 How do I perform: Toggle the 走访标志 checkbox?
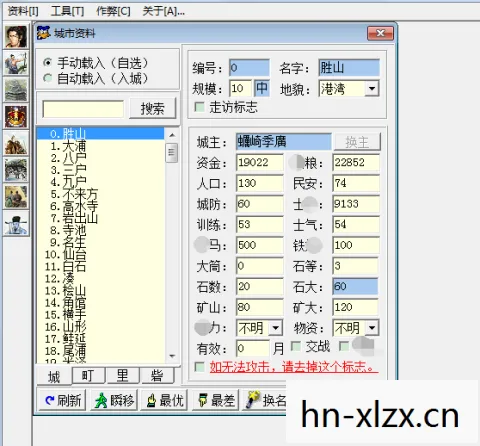tap(199, 107)
